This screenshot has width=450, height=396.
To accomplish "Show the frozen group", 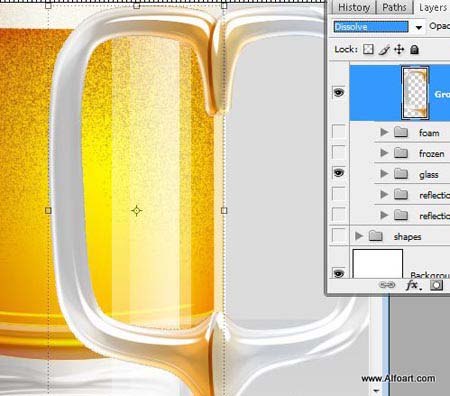I will coord(339,152).
